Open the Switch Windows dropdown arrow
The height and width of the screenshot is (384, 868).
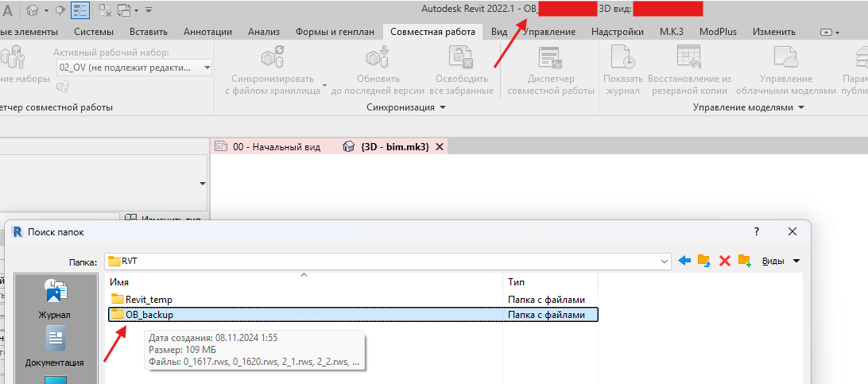tap(136, 10)
